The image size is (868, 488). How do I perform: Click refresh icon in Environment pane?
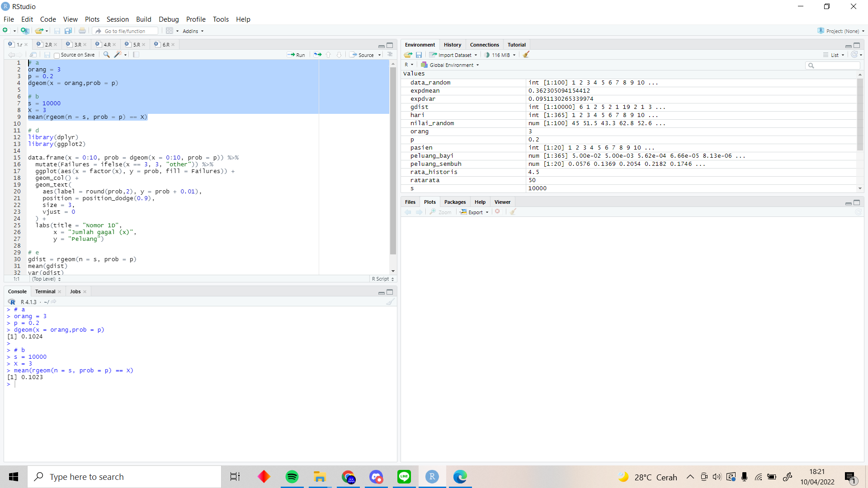[x=854, y=55]
